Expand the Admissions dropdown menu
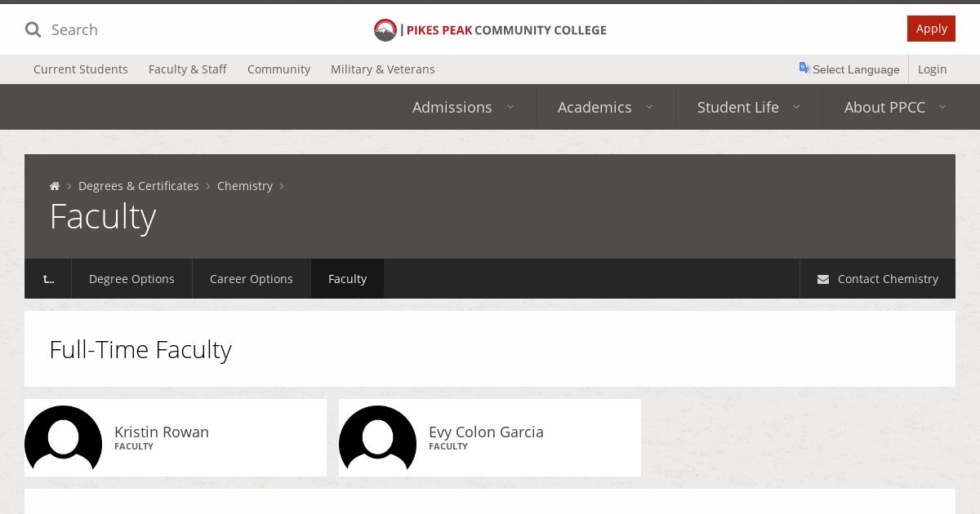The image size is (980, 514). 464,107
